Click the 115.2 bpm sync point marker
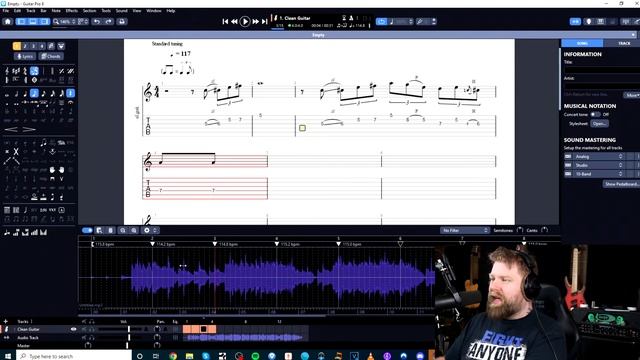This screenshot has height=360, width=640. pyautogui.click(x=277, y=244)
